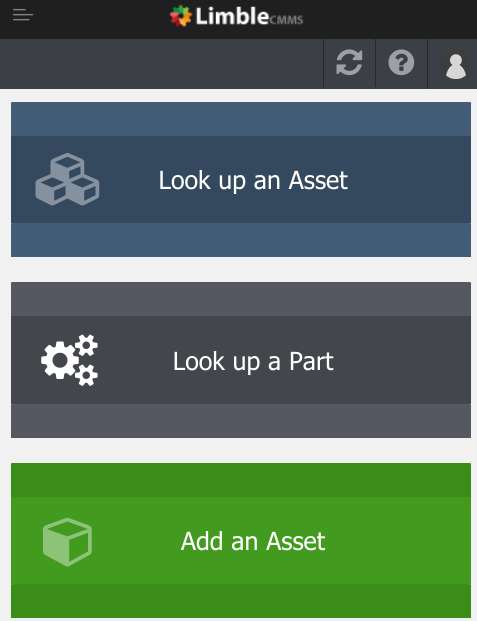Click the colorful Limble gear emblem
The width and height of the screenshot is (477, 621).
[x=181, y=16]
